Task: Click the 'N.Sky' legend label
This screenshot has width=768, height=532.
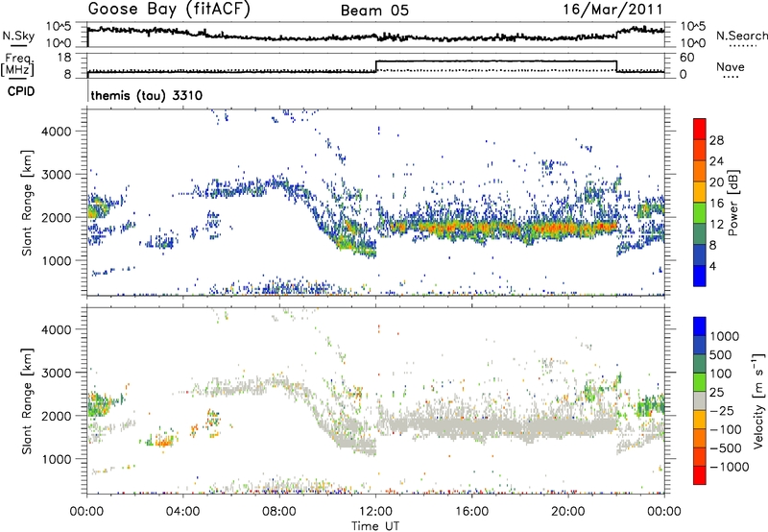Action: coord(18,36)
